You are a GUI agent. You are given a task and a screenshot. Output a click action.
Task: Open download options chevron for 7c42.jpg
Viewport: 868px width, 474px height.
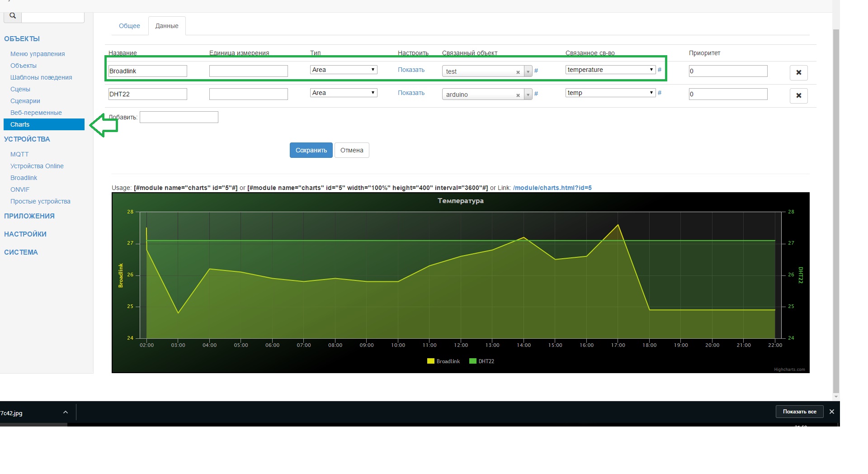click(66, 412)
